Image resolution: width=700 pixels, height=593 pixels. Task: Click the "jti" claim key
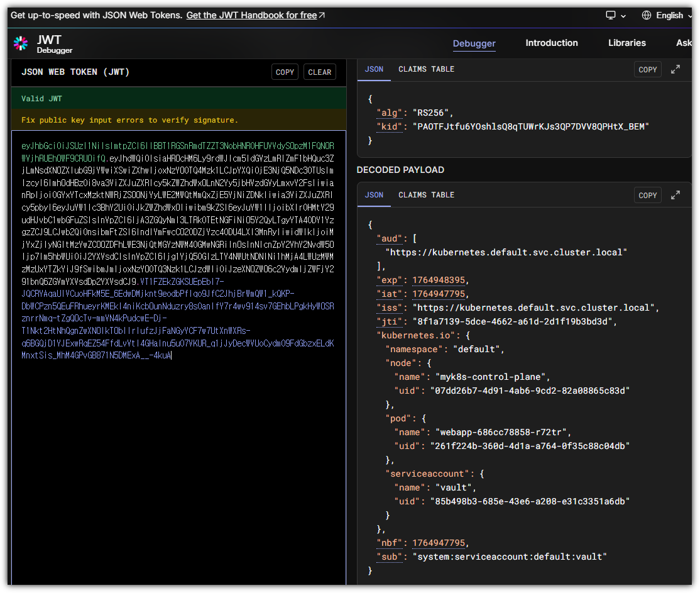coord(389,322)
